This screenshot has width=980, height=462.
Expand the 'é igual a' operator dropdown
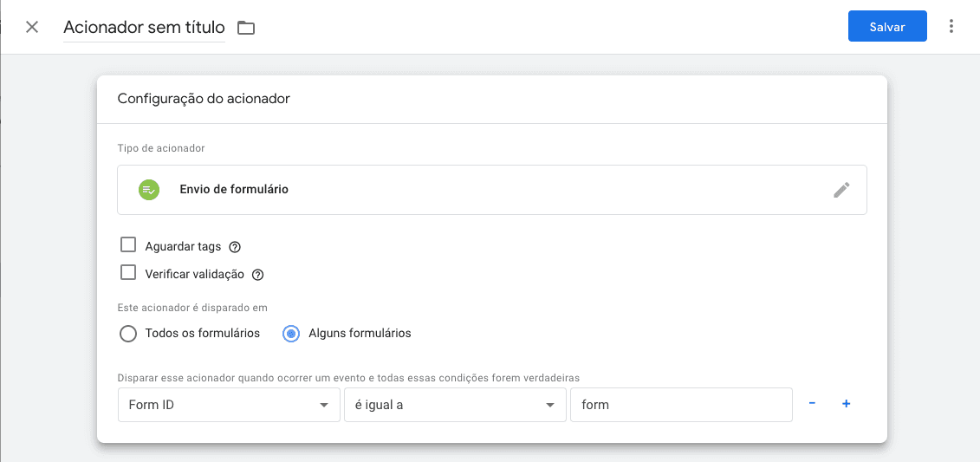point(454,405)
